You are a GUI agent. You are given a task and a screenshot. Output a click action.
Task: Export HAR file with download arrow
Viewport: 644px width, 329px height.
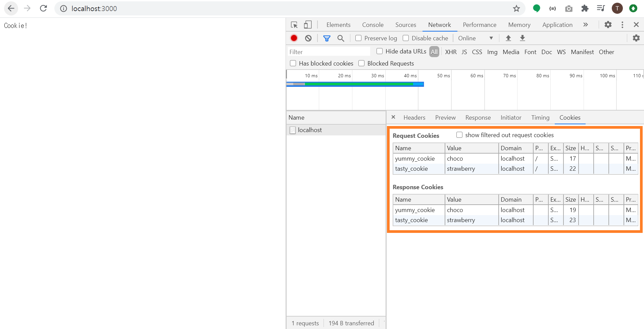point(523,38)
